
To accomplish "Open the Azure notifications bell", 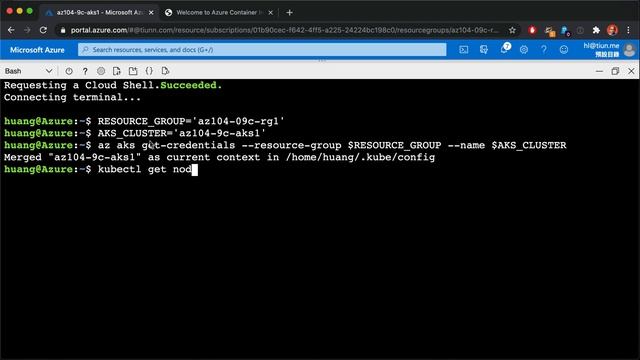I will [x=504, y=49].
